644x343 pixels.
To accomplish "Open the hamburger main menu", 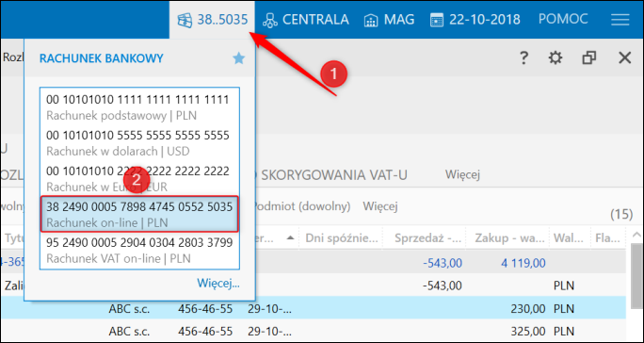I will pos(620,20).
